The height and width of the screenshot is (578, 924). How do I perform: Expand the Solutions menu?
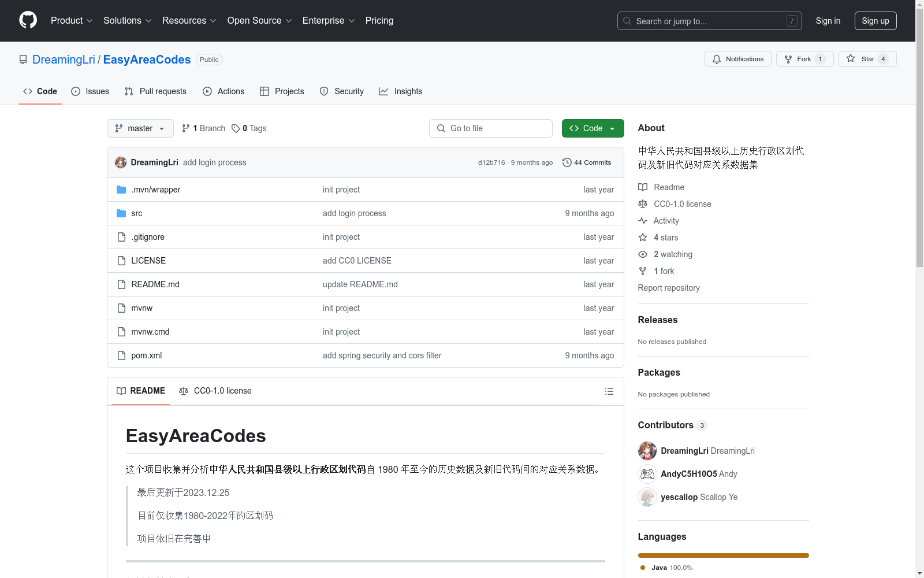[x=128, y=20]
